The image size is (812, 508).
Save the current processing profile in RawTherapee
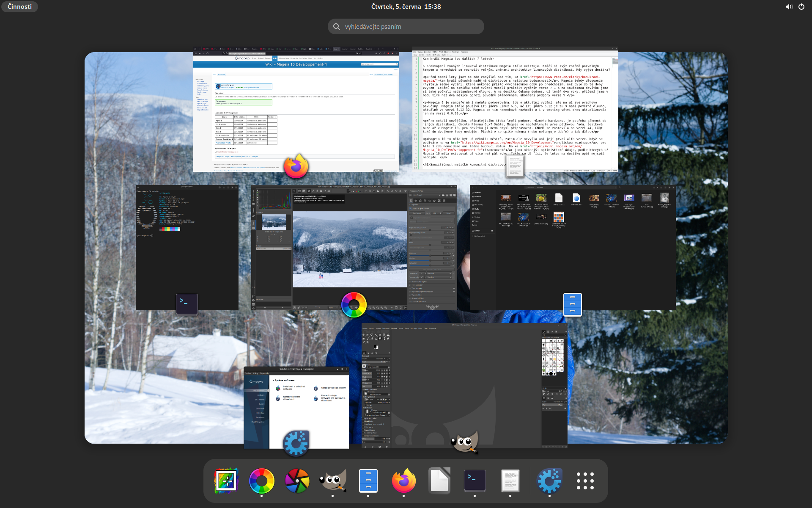(447, 195)
